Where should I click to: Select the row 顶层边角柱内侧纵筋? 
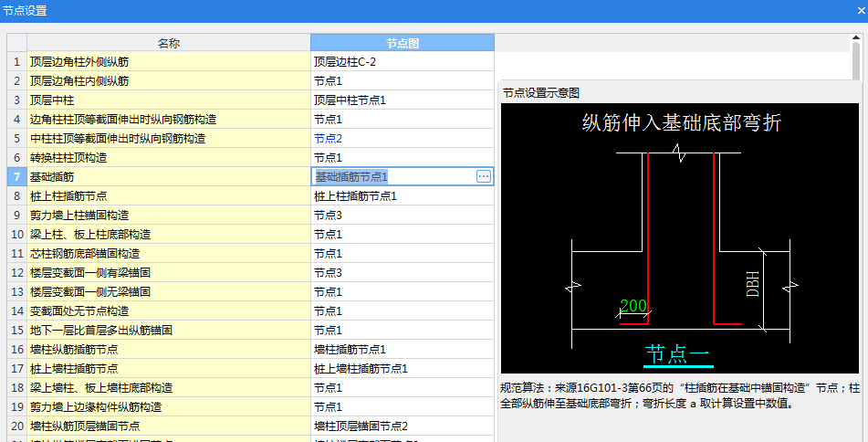(169, 81)
